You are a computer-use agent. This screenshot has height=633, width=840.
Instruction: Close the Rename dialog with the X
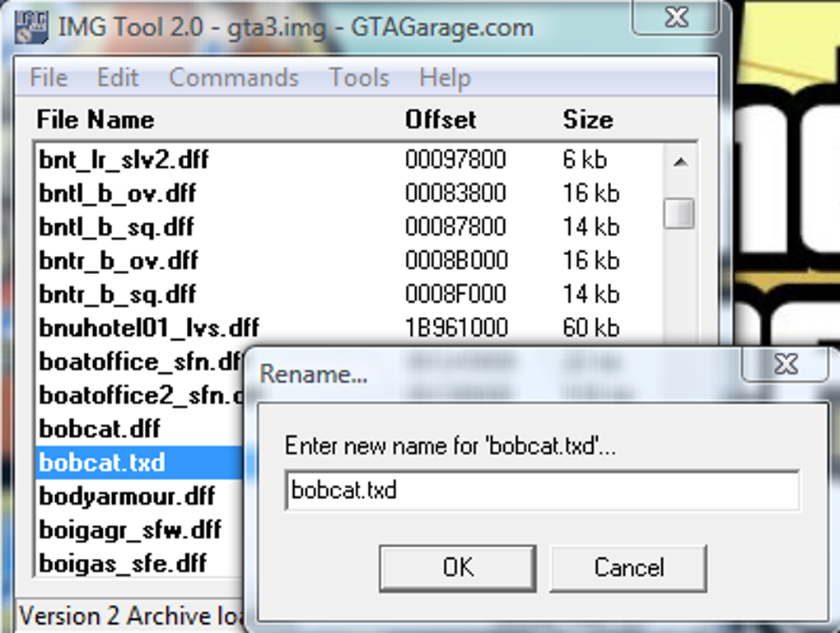click(x=786, y=365)
